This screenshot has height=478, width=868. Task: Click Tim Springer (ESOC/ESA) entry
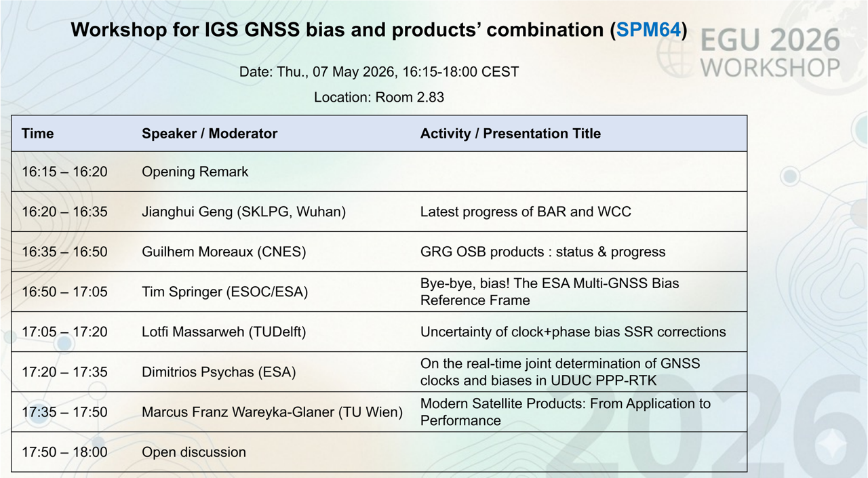point(224,292)
